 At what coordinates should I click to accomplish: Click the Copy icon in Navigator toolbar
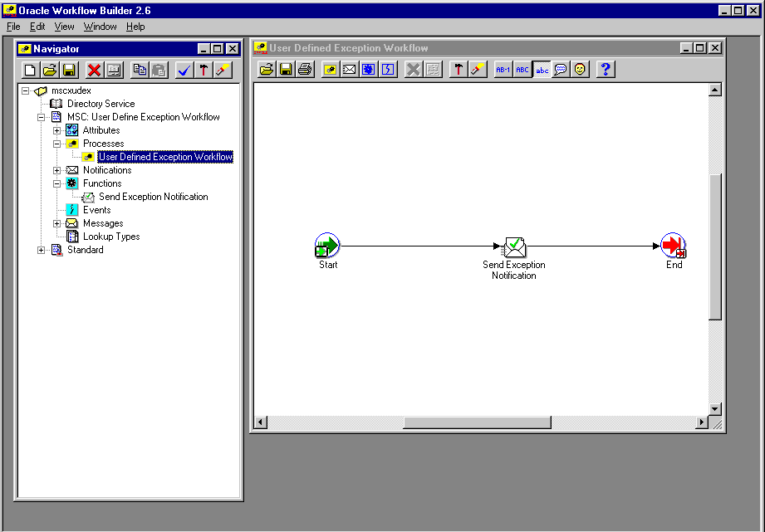pyautogui.click(x=140, y=70)
